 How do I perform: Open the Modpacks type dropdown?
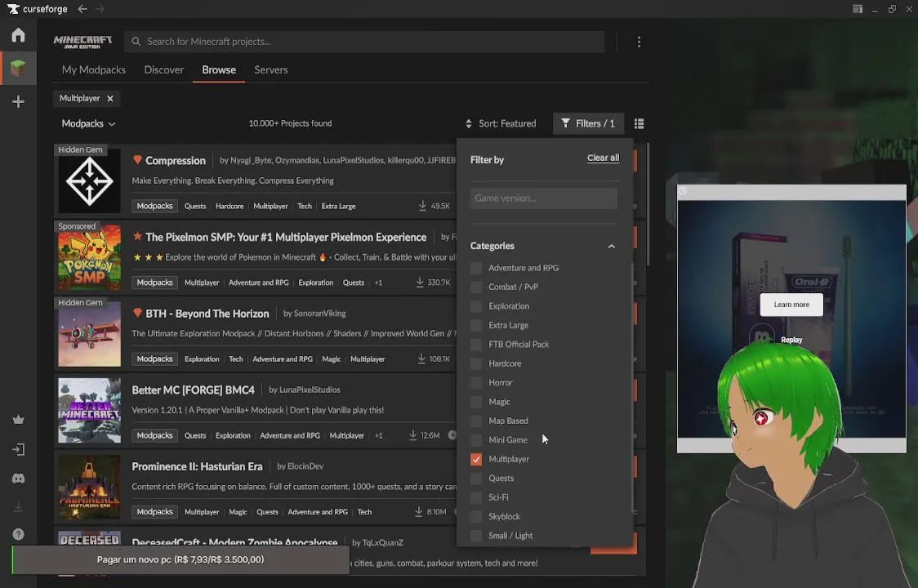click(88, 123)
